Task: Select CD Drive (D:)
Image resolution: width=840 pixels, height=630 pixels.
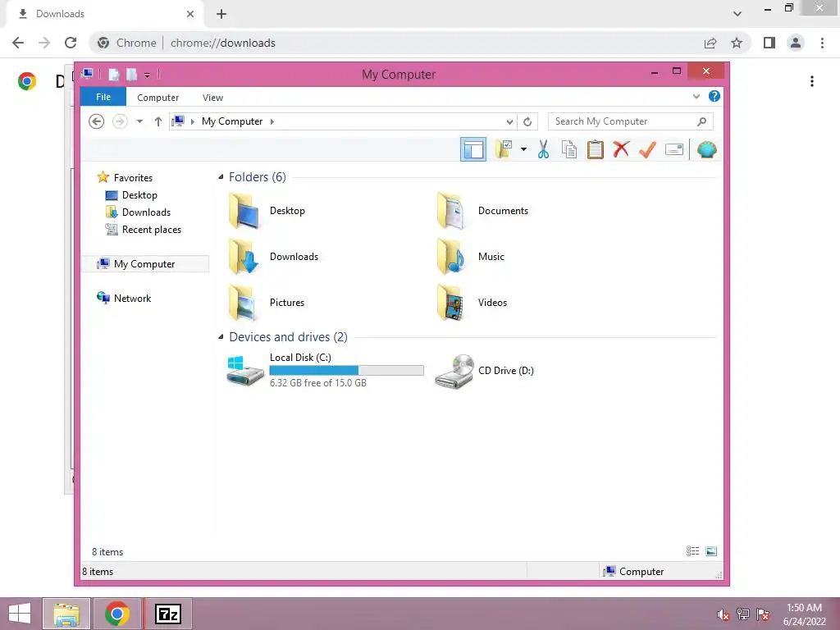Action: click(484, 370)
